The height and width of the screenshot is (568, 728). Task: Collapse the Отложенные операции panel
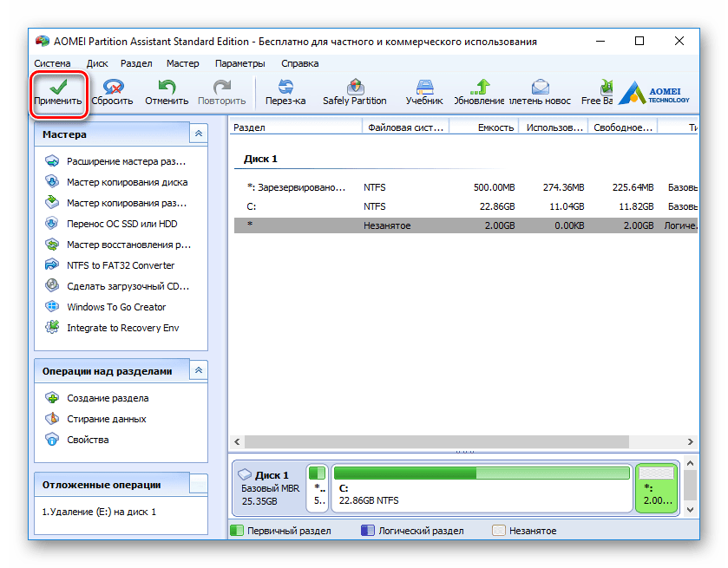coord(199,485)
